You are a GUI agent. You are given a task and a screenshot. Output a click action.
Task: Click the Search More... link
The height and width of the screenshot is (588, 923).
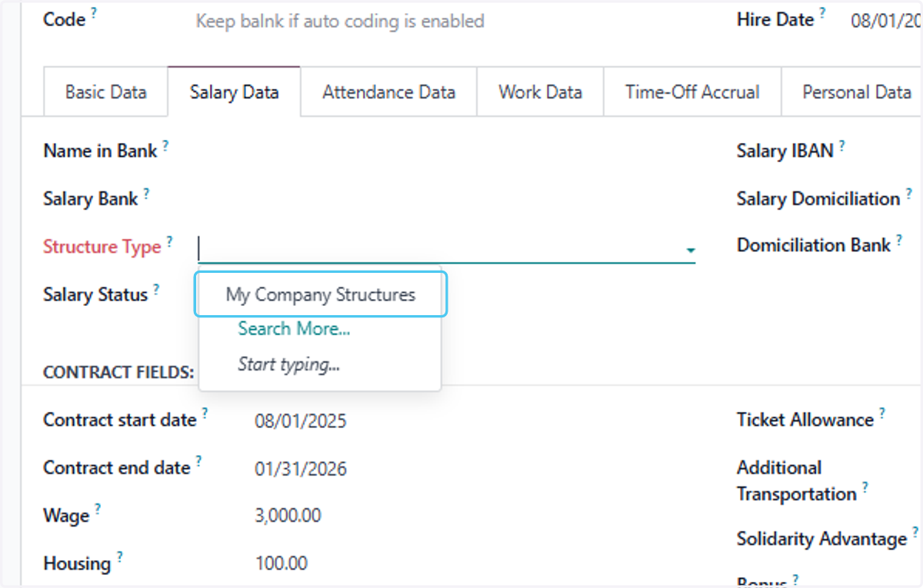pos(294,329)
